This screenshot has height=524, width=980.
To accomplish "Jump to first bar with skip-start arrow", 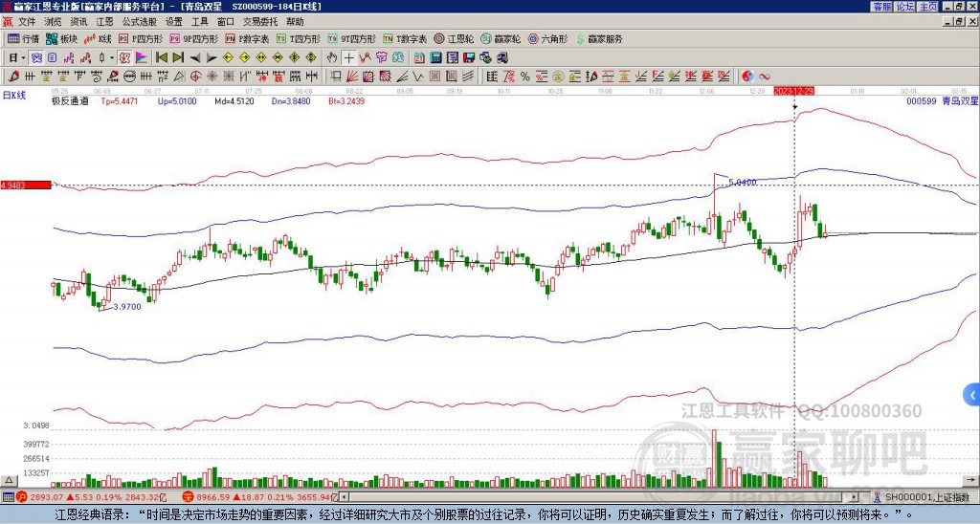I will pyautogui.click(x=161, y=58).
